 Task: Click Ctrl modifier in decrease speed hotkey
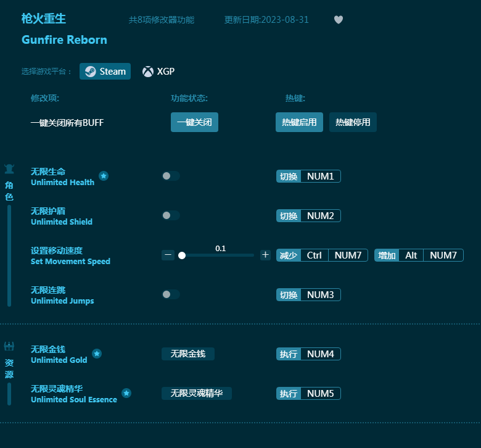coord(314,255)
